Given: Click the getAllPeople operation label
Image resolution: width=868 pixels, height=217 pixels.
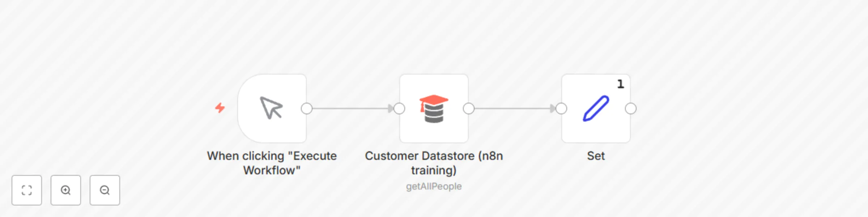Looking at the screenshot, I should pos(434,187).
